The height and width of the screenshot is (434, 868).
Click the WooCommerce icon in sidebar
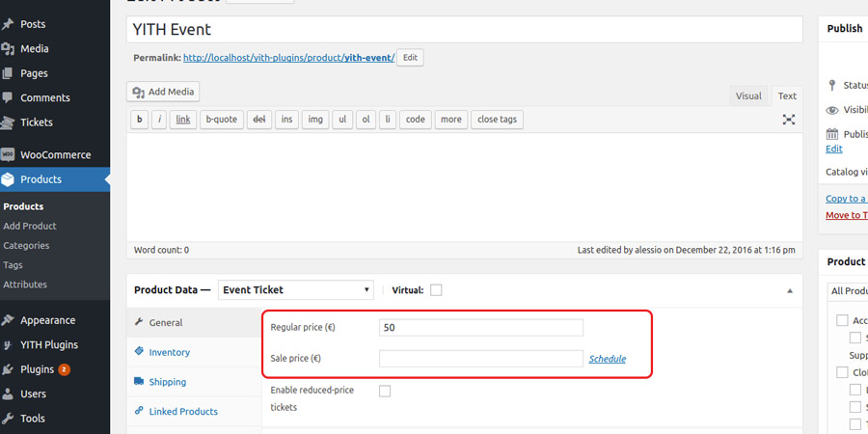pos(9,154)
